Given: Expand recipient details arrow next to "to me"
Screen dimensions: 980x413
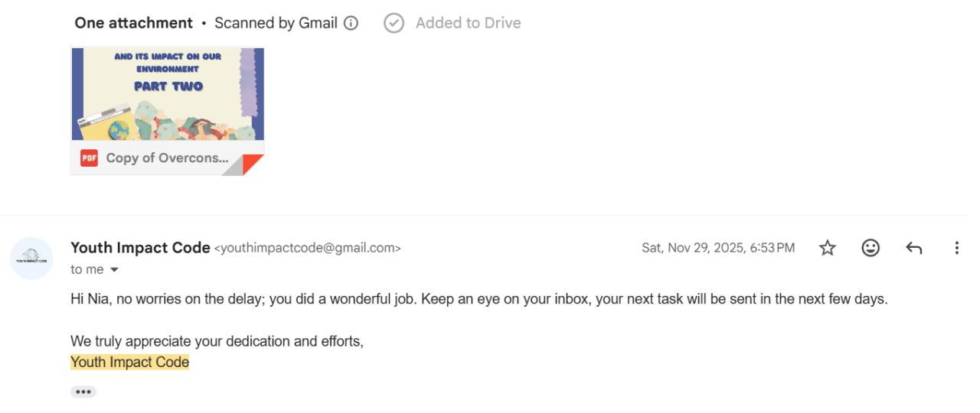Looking at the screenshot, I should coord(115,270).
